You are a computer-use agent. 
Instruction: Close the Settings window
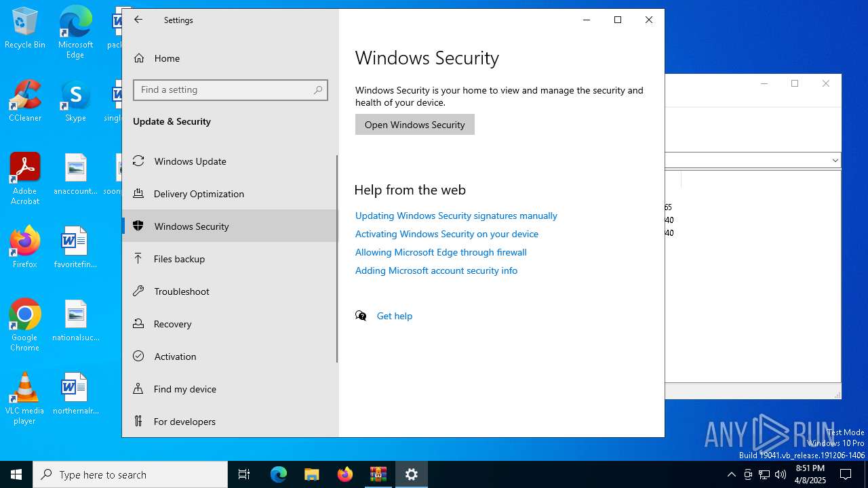click(x=649, y=20)
